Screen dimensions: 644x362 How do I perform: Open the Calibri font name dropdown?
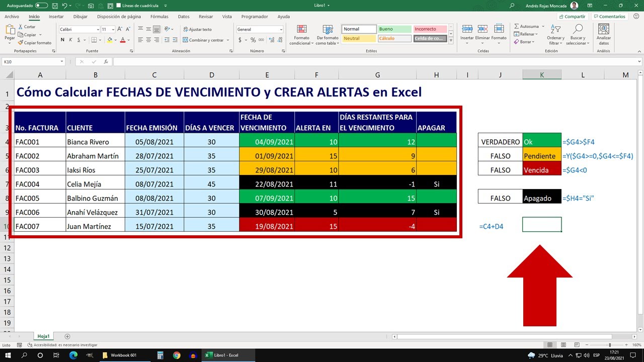coord(97,29)
